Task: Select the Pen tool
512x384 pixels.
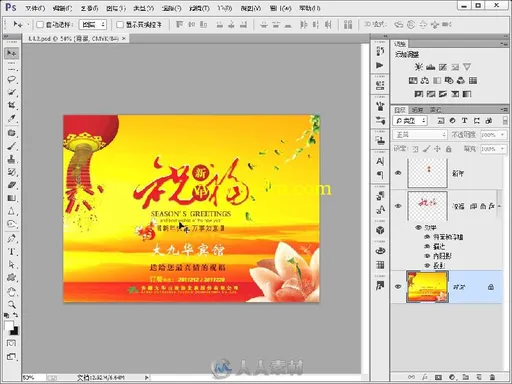Action: (x=12, y=239)
